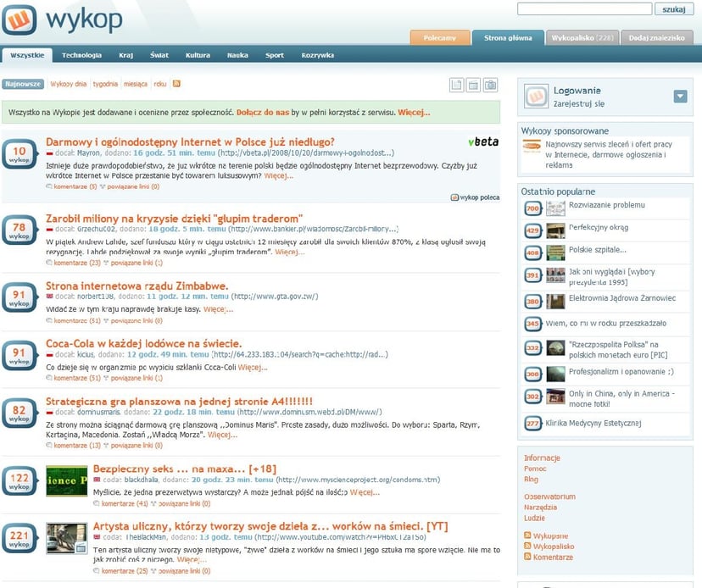702x588 pixels.
Task: Click the Zarejestruj się link
Action: tap(579, 104)
